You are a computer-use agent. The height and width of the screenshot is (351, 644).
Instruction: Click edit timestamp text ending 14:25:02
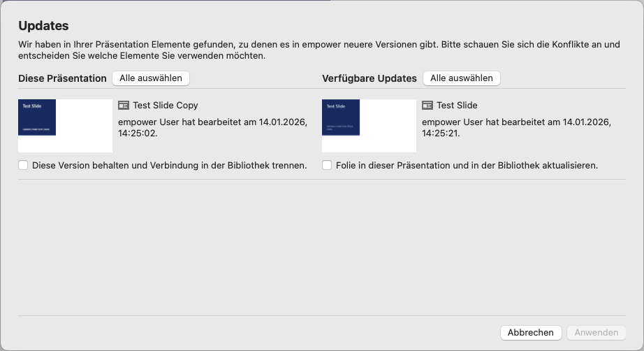(x=213, y=127)
